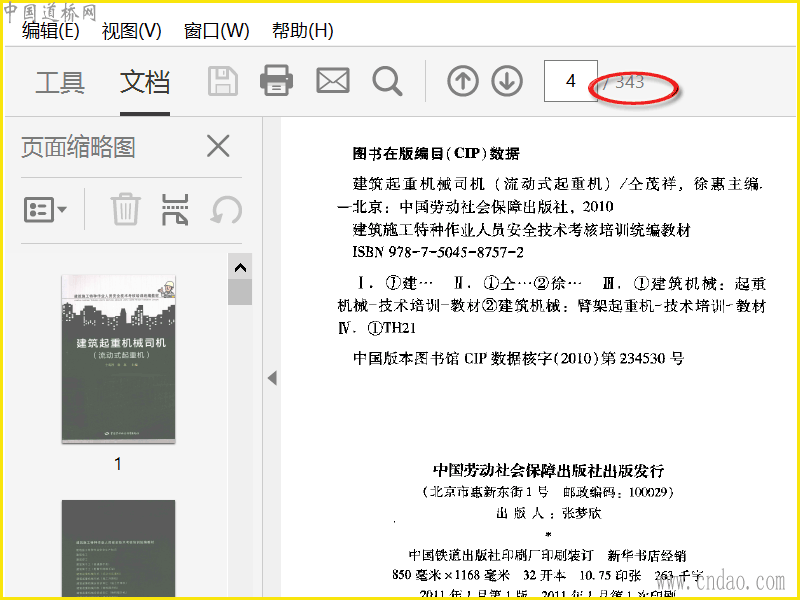Screen dimensions: 800x600
Task: Open the 帮助(H) menu
Action: [x=303, y=31]
